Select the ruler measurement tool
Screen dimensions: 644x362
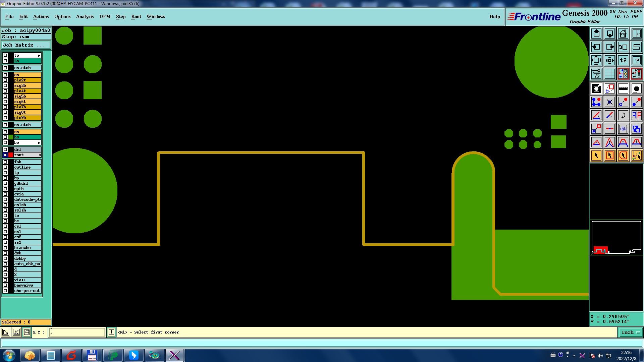point(623,88)
